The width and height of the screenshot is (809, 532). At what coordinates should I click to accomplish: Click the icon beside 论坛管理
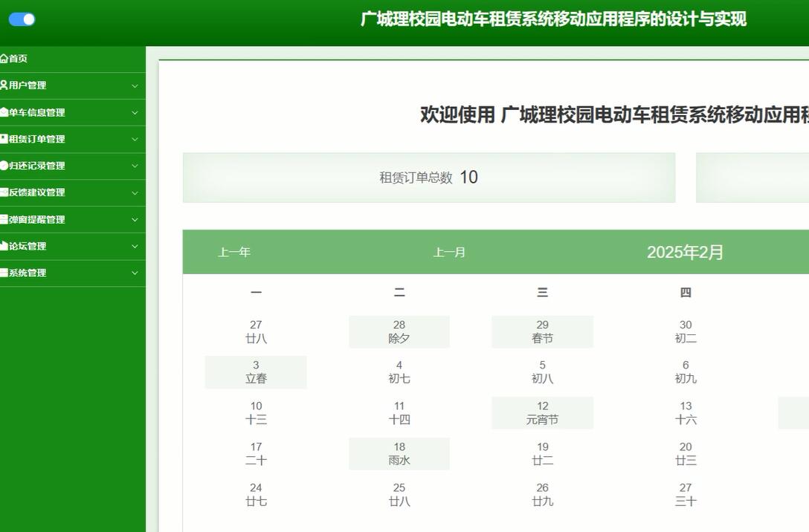(4, 246)
